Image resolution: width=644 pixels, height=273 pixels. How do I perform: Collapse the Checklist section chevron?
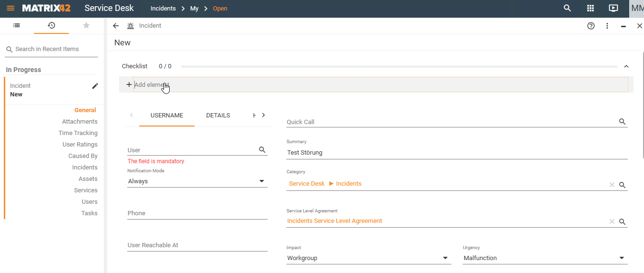tap(626, 66)
